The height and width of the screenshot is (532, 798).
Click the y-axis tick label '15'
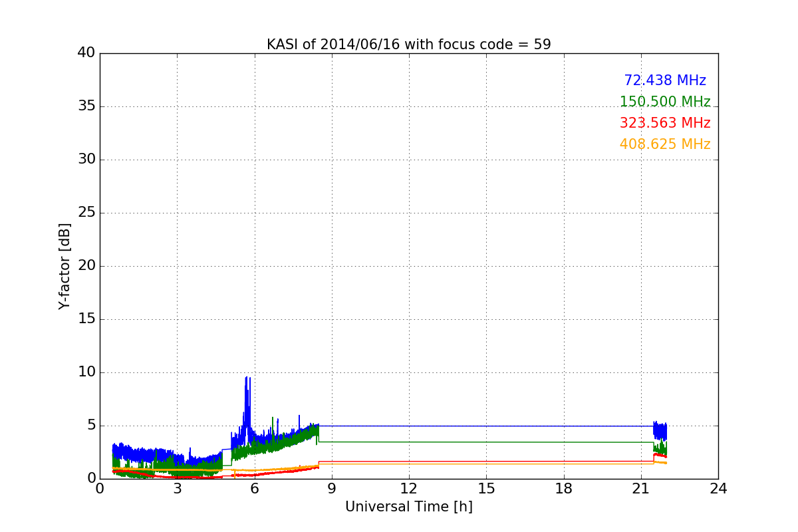click(86, 319)
